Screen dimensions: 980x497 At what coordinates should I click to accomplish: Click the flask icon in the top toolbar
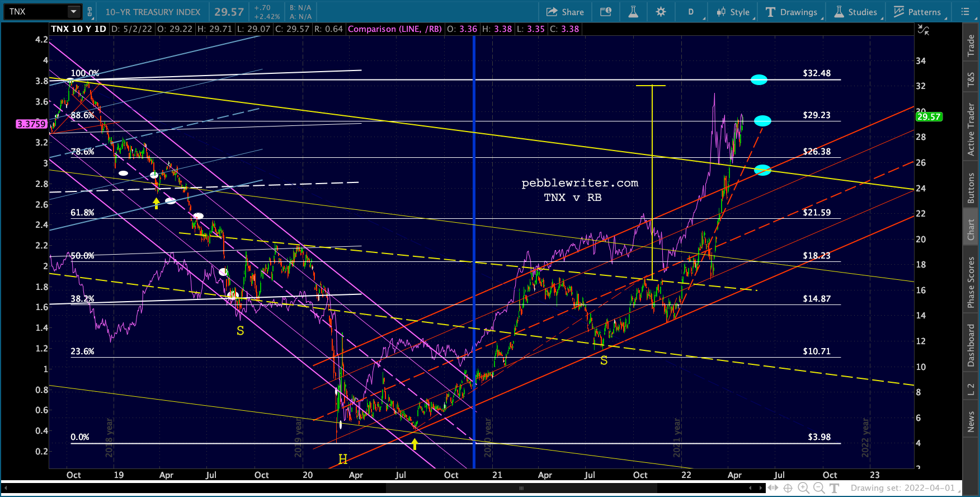point(633,12)
